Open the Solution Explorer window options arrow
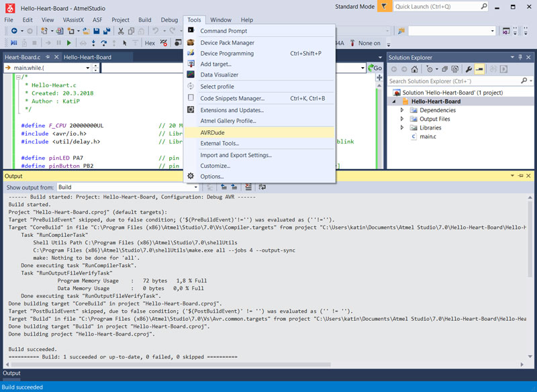Screen dimensions: 537x392 (512, 57)
